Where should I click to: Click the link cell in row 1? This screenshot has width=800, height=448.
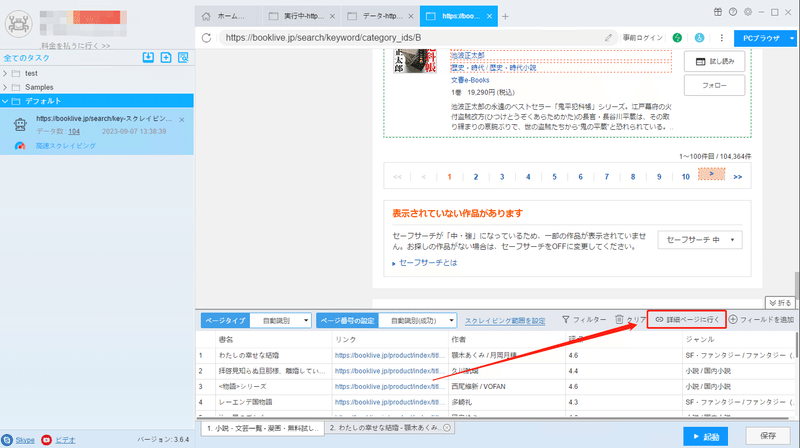(x=390, y=355)
